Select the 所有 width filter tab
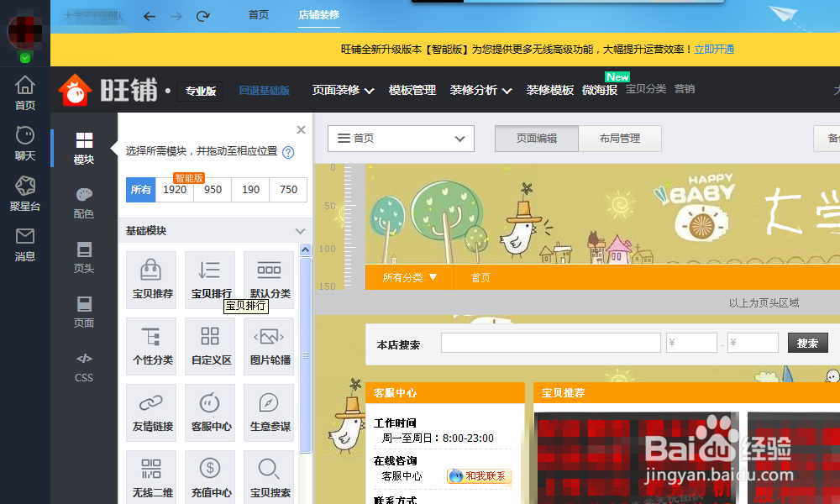840x504 pixels. (141, 190)
